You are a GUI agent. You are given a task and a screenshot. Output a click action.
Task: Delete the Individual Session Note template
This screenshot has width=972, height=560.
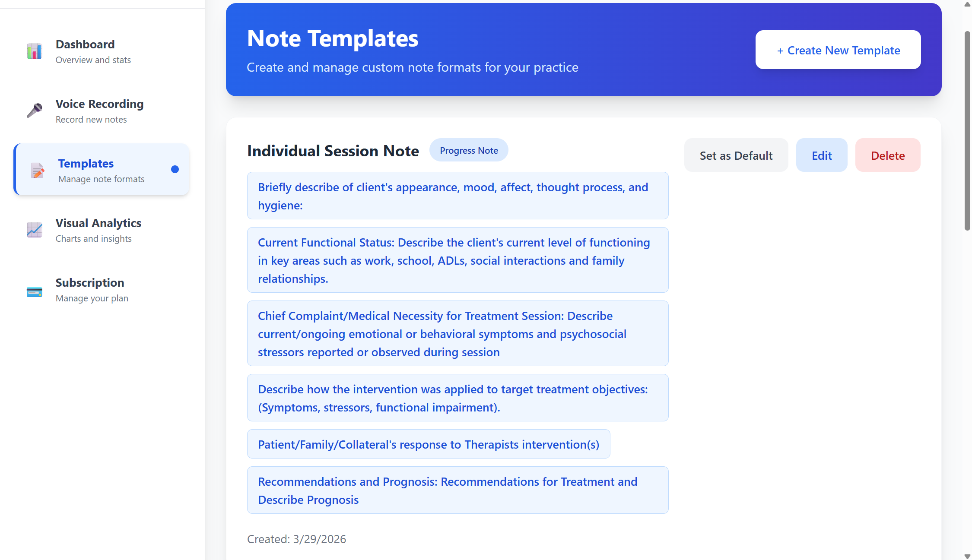pyautogui.click(x=887, y=155)
